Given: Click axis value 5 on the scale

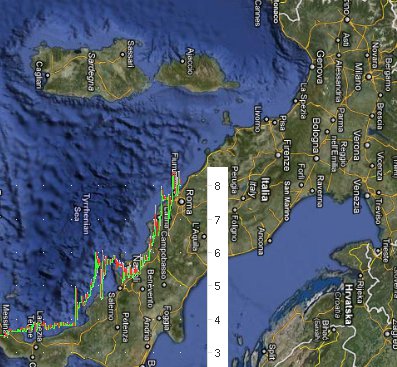Looking at the screenshot, I should point(217,286).
